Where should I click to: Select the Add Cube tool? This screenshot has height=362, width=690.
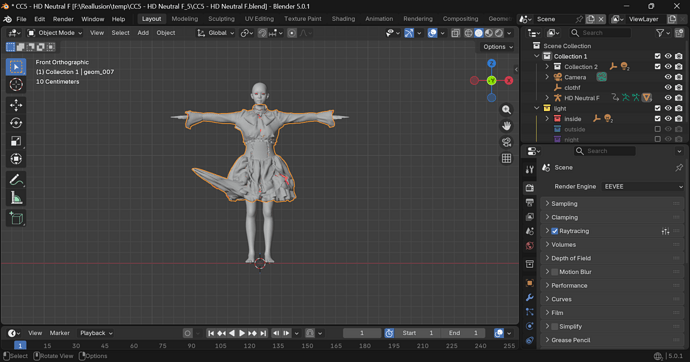click(x=16, y=218)
